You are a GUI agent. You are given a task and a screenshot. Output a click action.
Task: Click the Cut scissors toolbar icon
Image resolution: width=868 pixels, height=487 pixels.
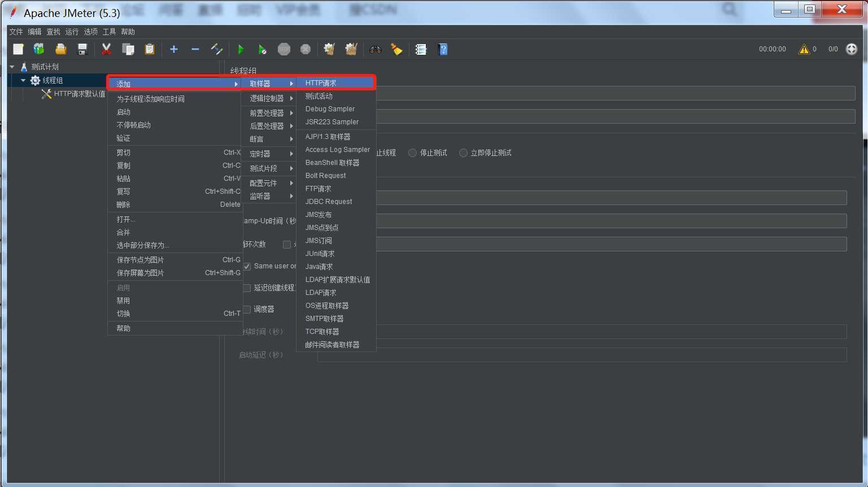(x=106, y=50)
